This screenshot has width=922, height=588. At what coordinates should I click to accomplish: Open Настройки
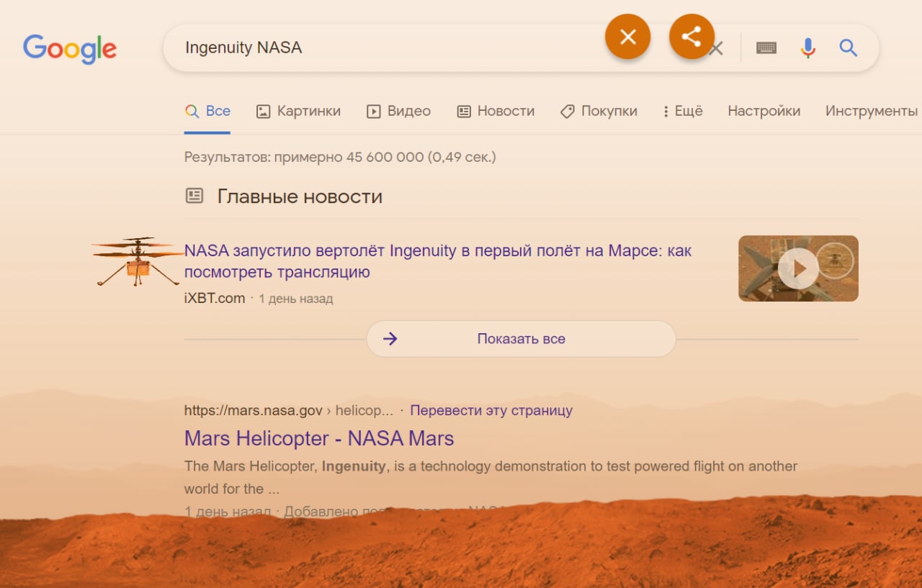coord(764,112)
